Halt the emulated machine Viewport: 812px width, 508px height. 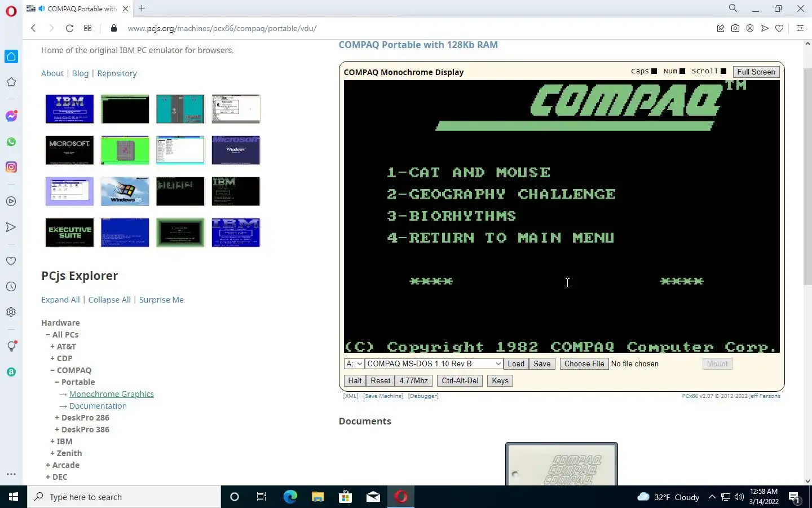pos(355,381)
